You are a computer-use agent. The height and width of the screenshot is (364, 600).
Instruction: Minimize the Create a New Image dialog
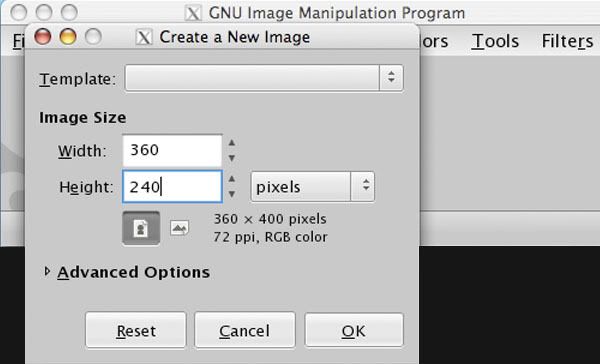point(68,37)
